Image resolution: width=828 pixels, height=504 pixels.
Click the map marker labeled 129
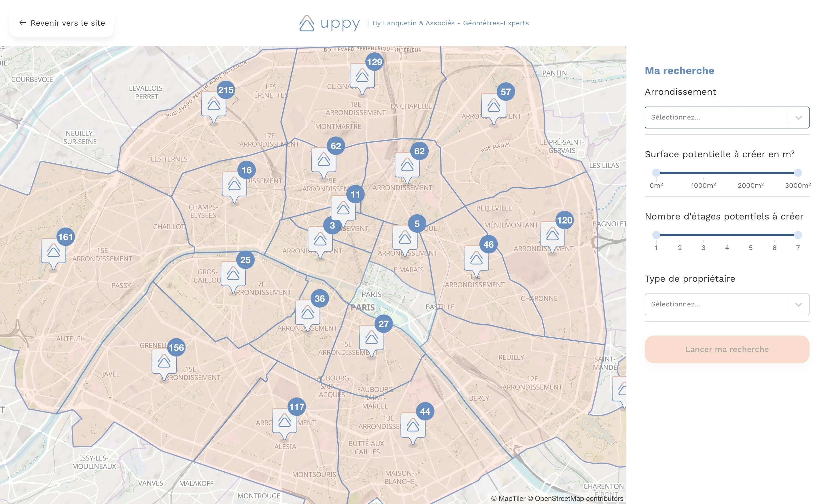tap(362, 76)
